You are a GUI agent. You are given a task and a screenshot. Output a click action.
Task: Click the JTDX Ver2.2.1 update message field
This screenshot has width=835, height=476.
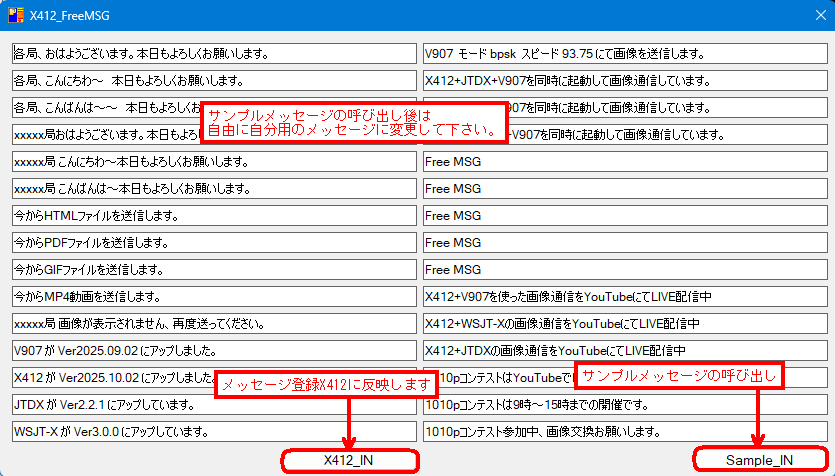tap(214, 404)
